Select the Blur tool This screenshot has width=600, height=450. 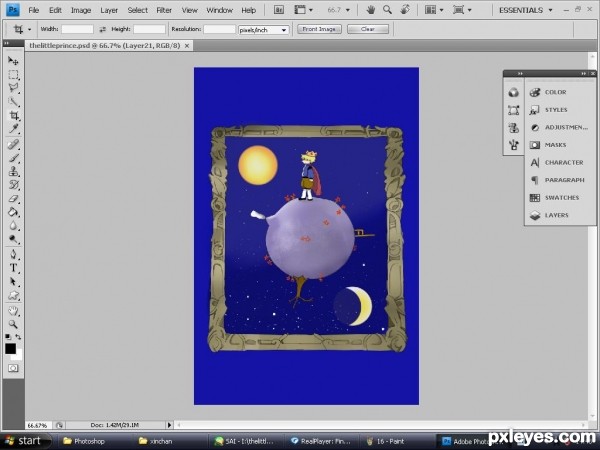(13, 226)
